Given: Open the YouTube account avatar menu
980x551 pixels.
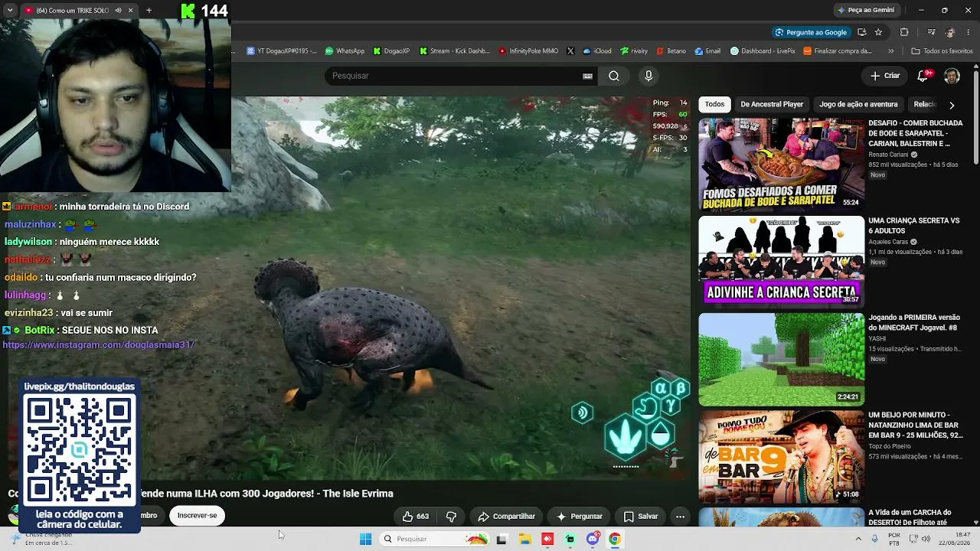Looking at the screenshot, I should 952,76.
